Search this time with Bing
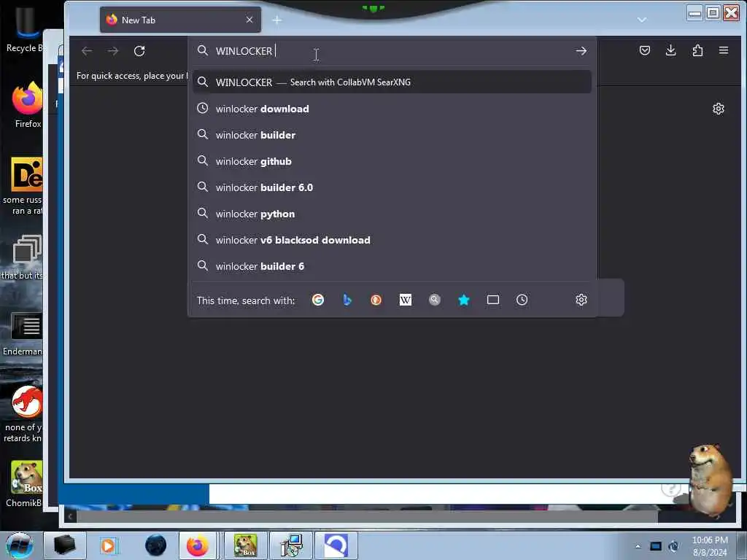The height and width of the screenshot is (560, 747). (347, 300)
